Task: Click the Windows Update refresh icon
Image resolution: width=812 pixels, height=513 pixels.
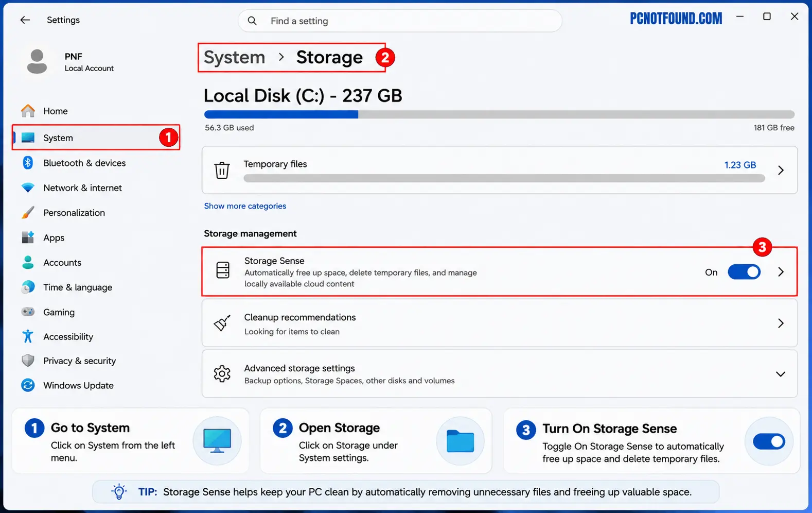Action: (28, 385)
